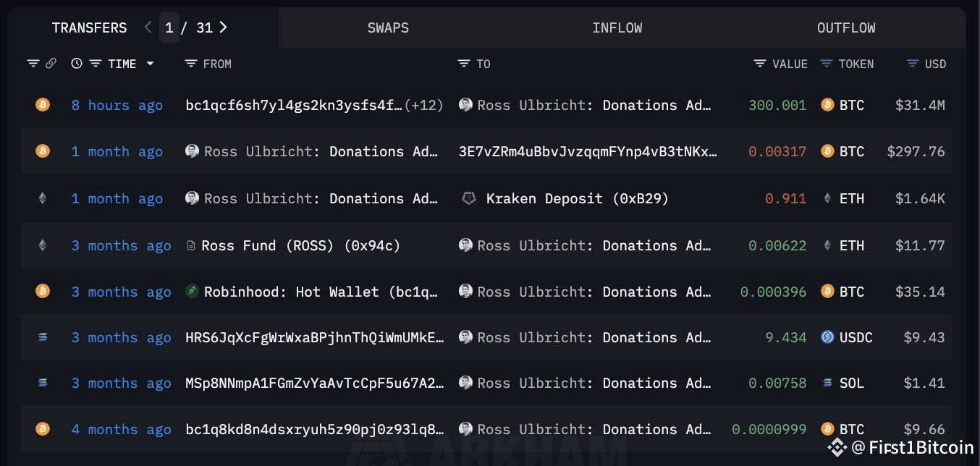Click ETH token in $1.64K row

click(843, 198)
